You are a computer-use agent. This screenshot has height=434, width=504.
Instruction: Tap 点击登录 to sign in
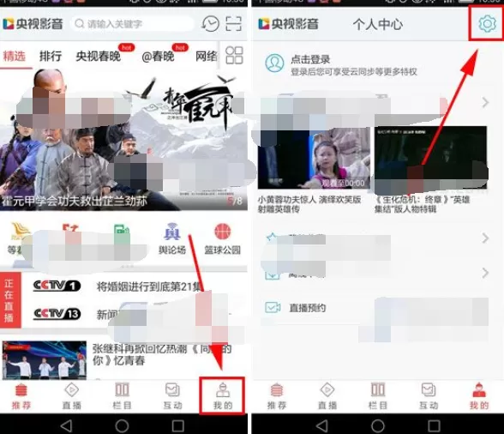click(310, 59)
